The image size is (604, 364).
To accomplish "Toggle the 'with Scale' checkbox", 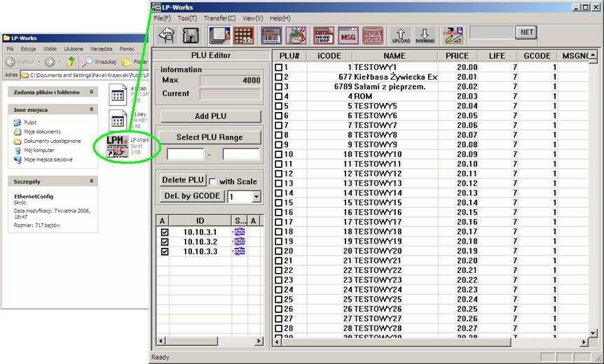I will click(212, 181).
